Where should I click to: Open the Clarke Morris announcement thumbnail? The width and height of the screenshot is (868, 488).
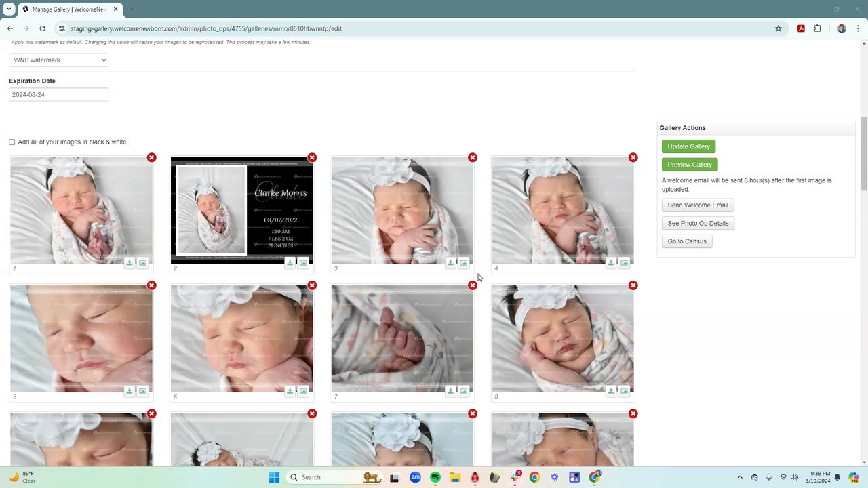tap(241, 211)
